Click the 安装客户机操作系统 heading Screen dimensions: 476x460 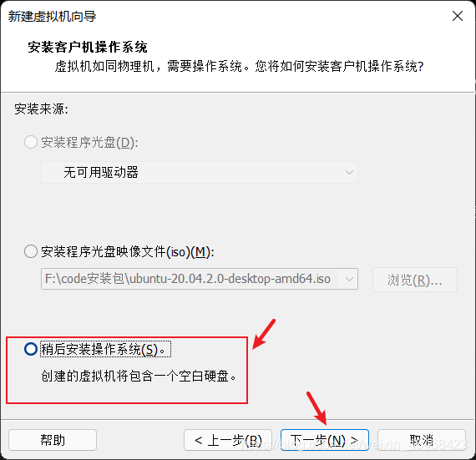coord(88,47)
